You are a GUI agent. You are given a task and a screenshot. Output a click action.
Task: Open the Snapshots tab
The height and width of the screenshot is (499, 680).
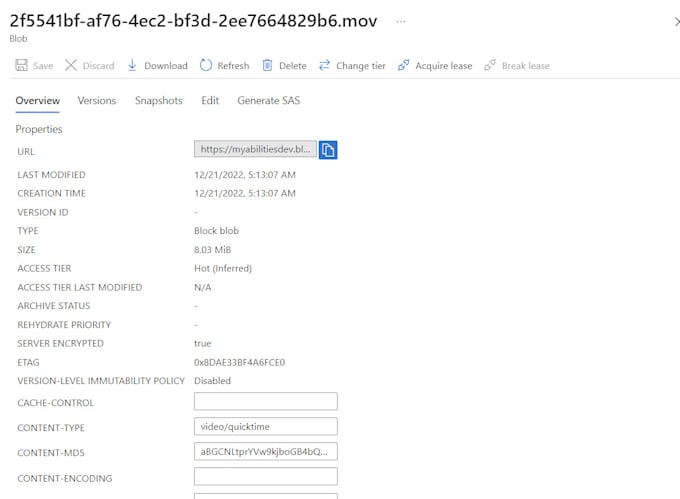pyautogui.click(x=159, y=101)
